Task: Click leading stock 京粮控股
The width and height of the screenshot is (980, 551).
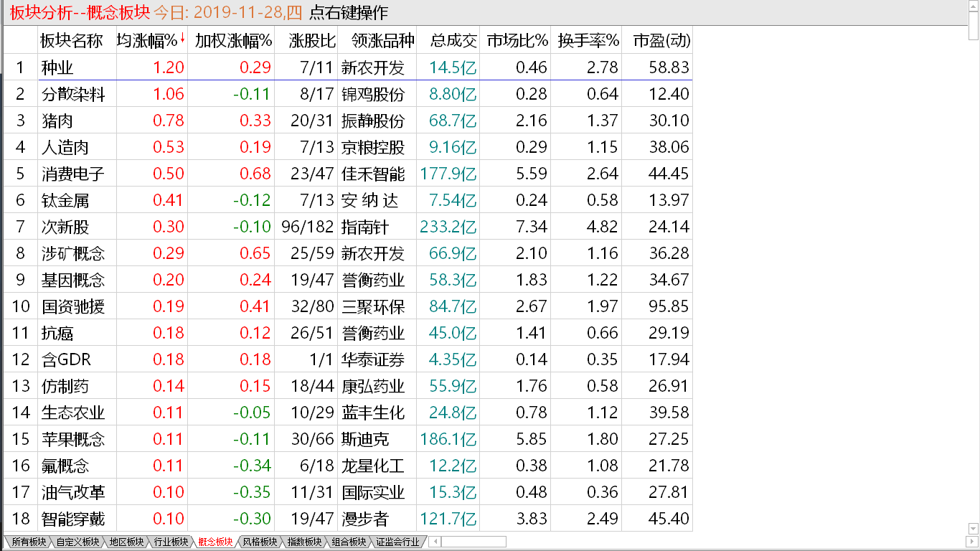Action: coord(373,147)
